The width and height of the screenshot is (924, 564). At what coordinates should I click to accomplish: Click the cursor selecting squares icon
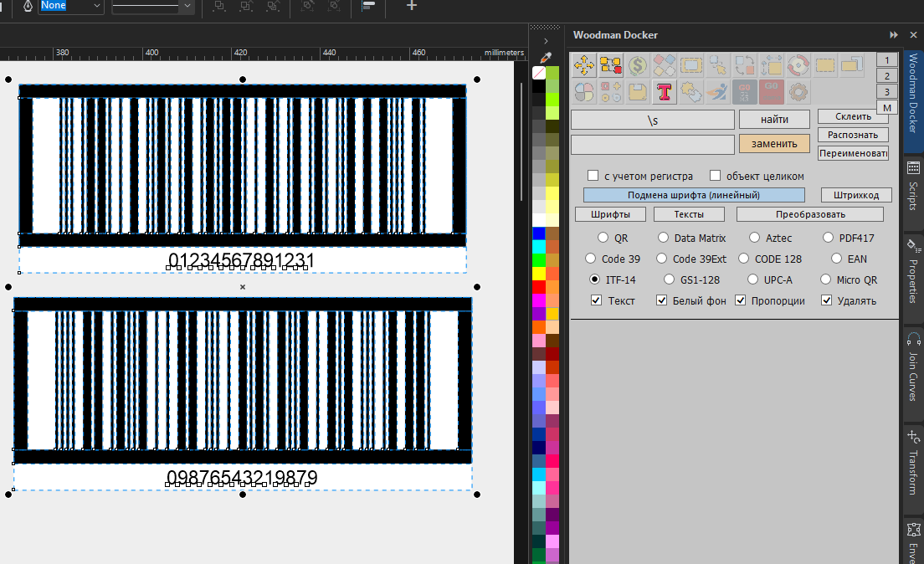tap(718, 65)
